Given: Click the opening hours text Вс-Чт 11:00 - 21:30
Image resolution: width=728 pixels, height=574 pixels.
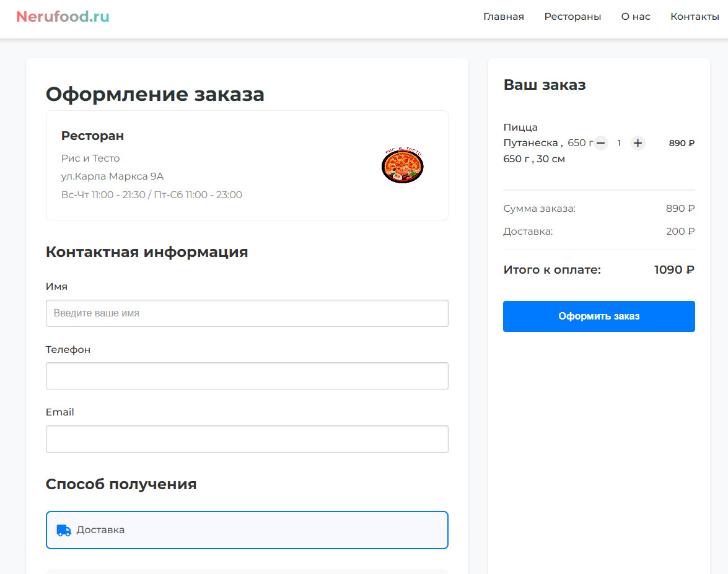Looking at the screenshot, I should [103, 195].
